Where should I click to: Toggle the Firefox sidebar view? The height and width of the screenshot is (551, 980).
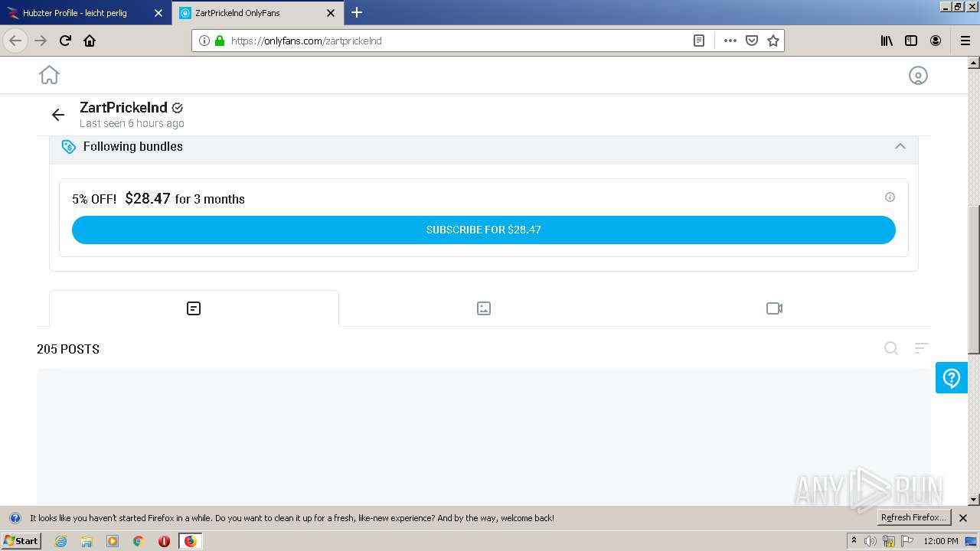pos(911,41)
